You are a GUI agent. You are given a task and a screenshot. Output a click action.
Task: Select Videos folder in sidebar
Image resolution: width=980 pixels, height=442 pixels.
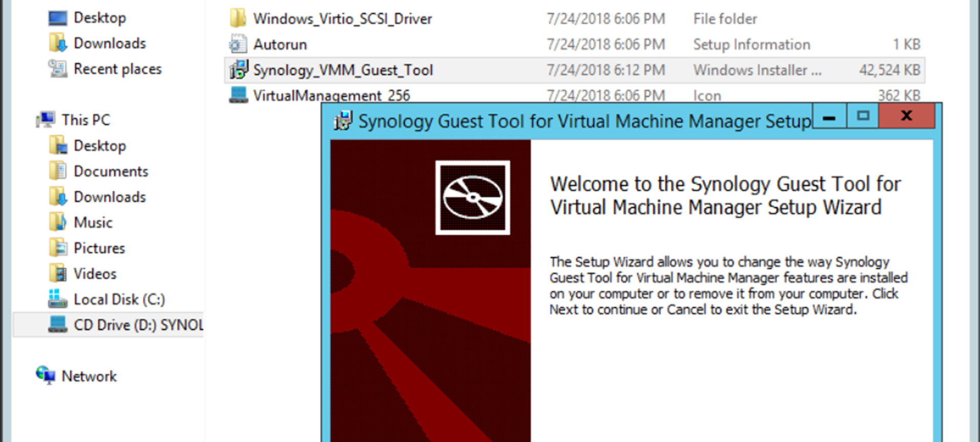click(x=95, y=274)
